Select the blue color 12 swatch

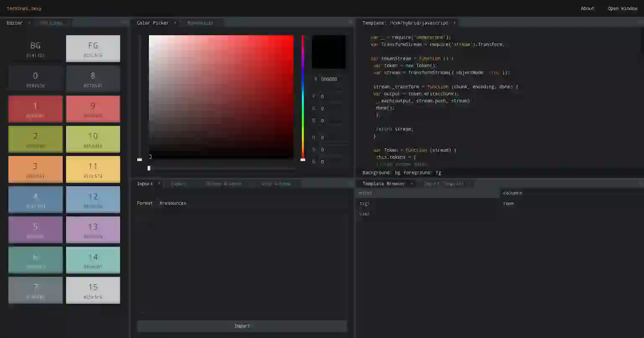pyautogui.click(x=93, y=200)
